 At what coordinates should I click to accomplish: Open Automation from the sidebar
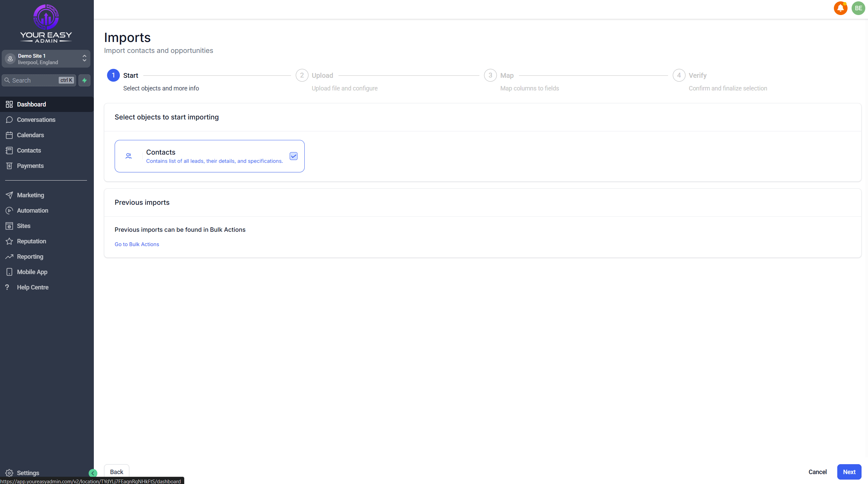pos(32,211)
